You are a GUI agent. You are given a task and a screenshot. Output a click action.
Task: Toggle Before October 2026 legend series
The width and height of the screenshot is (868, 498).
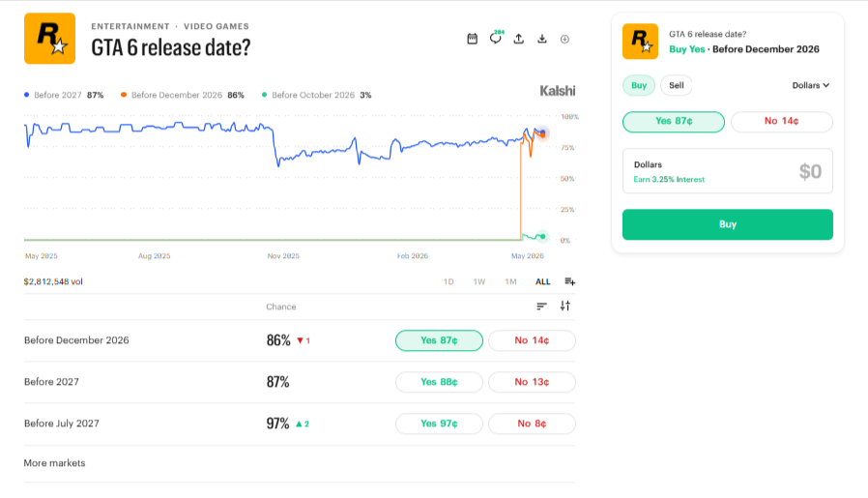tap(317, 96)
